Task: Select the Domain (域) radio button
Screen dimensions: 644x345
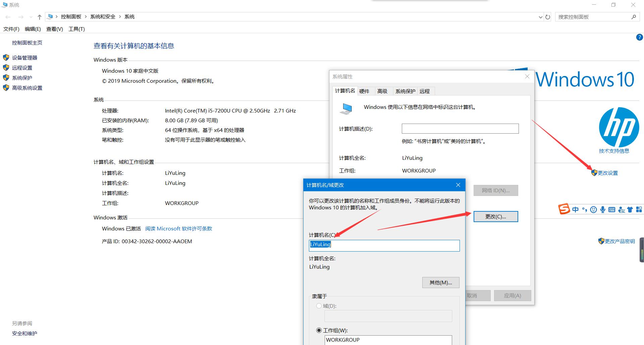Action: [319, 306]
